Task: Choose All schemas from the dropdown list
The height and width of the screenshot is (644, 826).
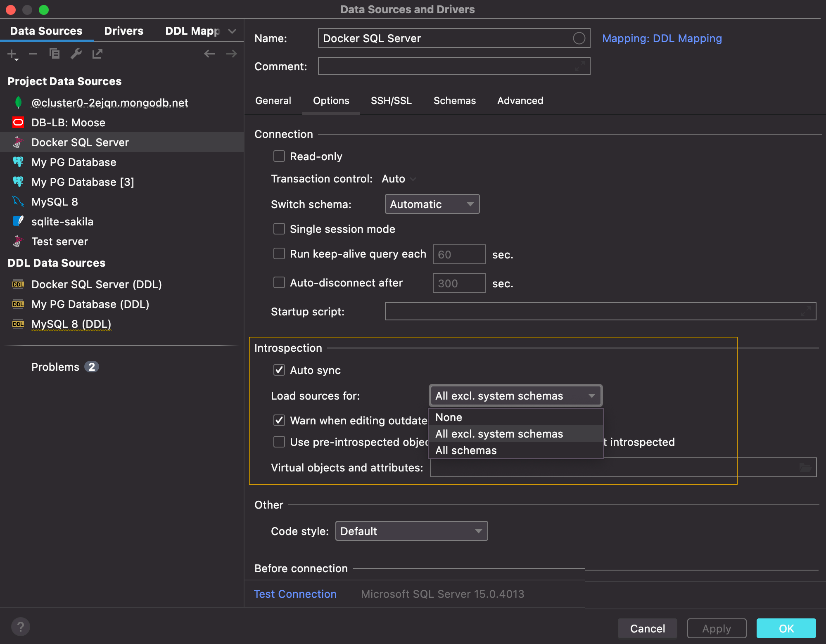Action: tap(466, 450)
